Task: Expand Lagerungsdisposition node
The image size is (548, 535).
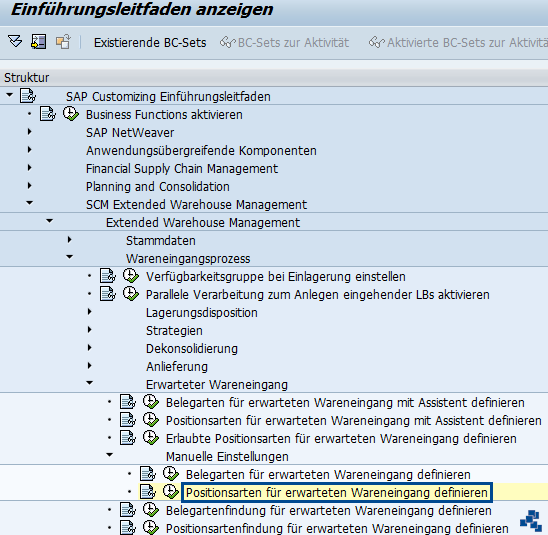Action: (x=89, y=312)
